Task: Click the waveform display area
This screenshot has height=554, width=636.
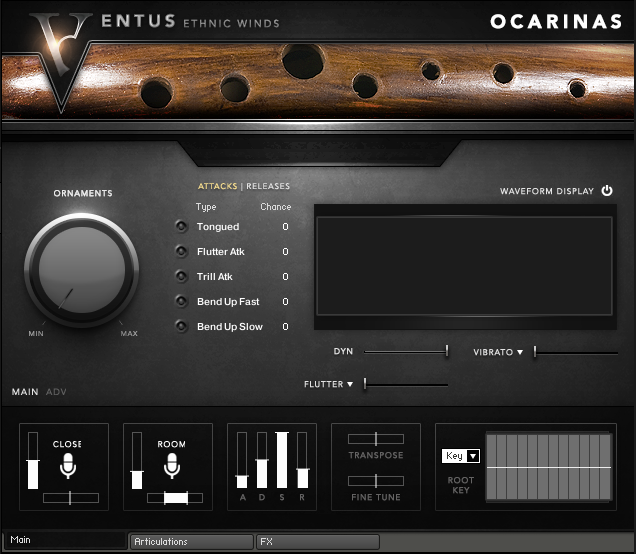Action: click(x=464, y=266)
